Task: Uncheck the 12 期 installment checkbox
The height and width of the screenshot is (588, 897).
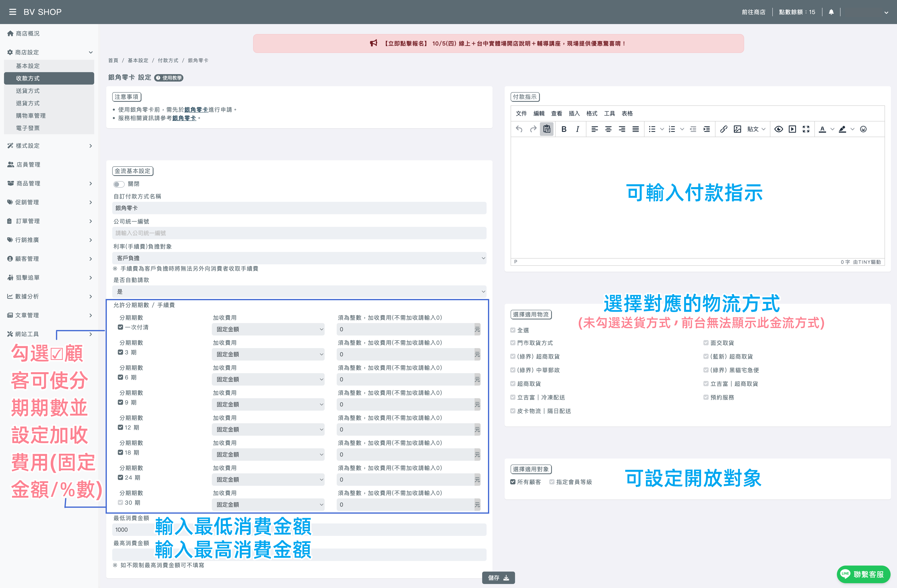Action: tap(121, 427)
